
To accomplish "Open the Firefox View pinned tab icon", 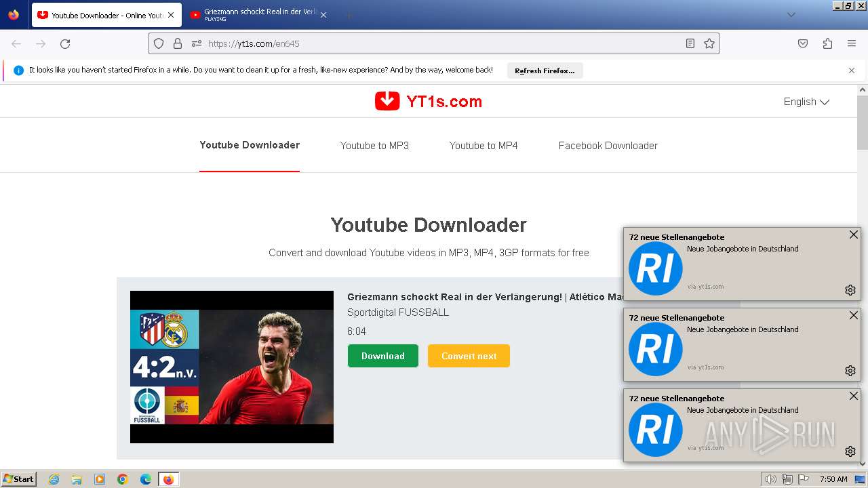I will (14, 15).
